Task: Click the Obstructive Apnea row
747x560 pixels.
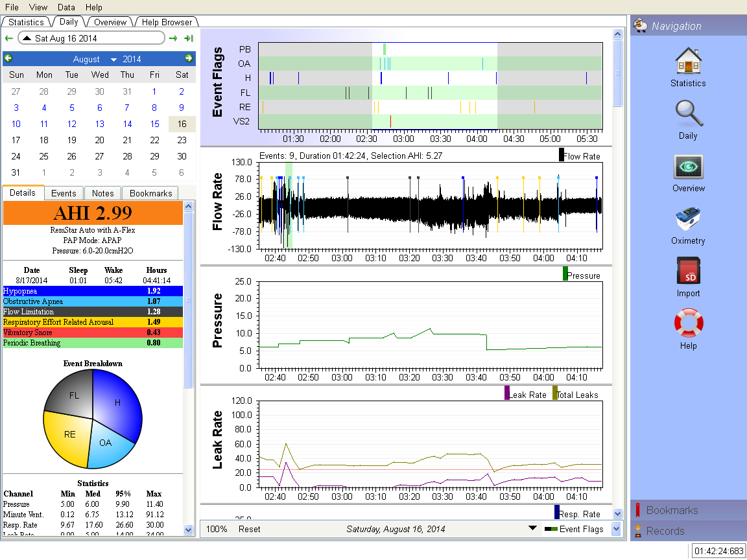Action: pyautogui.click(x=93, y=301)
